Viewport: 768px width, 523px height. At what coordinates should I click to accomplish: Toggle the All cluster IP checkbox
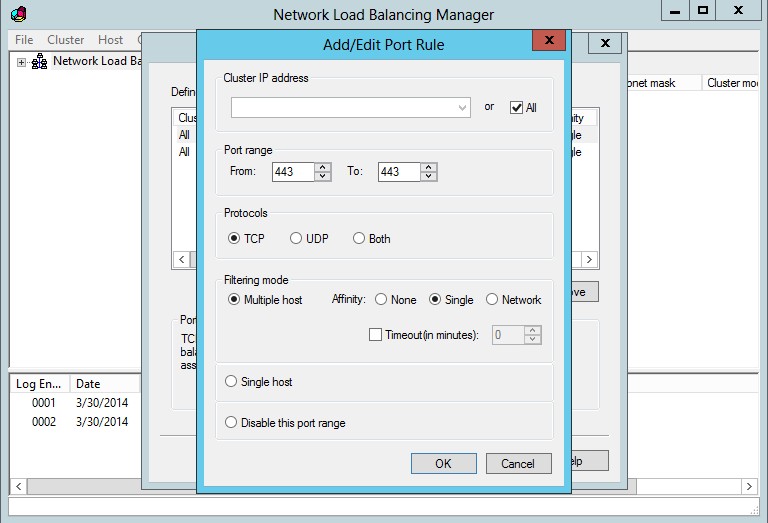516,107
